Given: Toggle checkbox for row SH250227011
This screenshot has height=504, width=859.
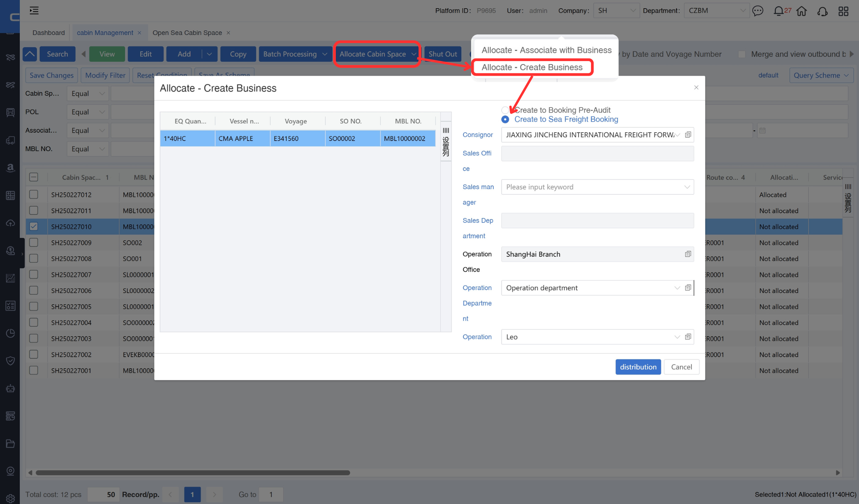Looking at the screenshot, I should [34, 211].
